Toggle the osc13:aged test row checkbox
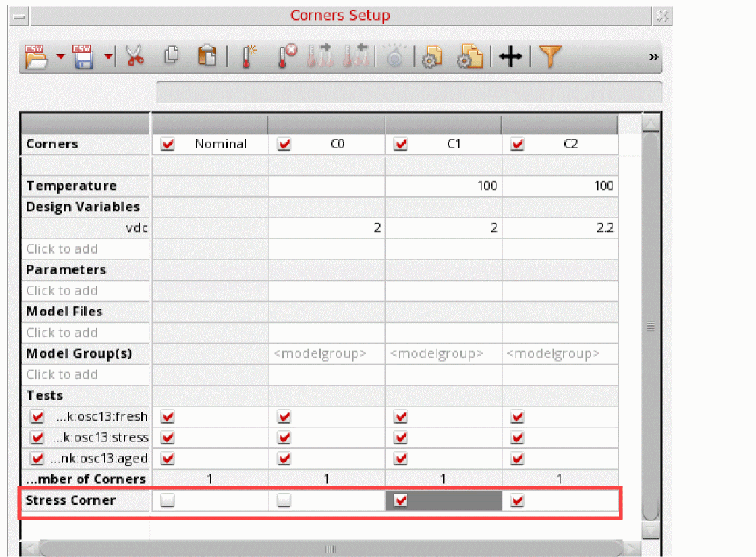The image size is (756, 557). click(x=37, y=459)
